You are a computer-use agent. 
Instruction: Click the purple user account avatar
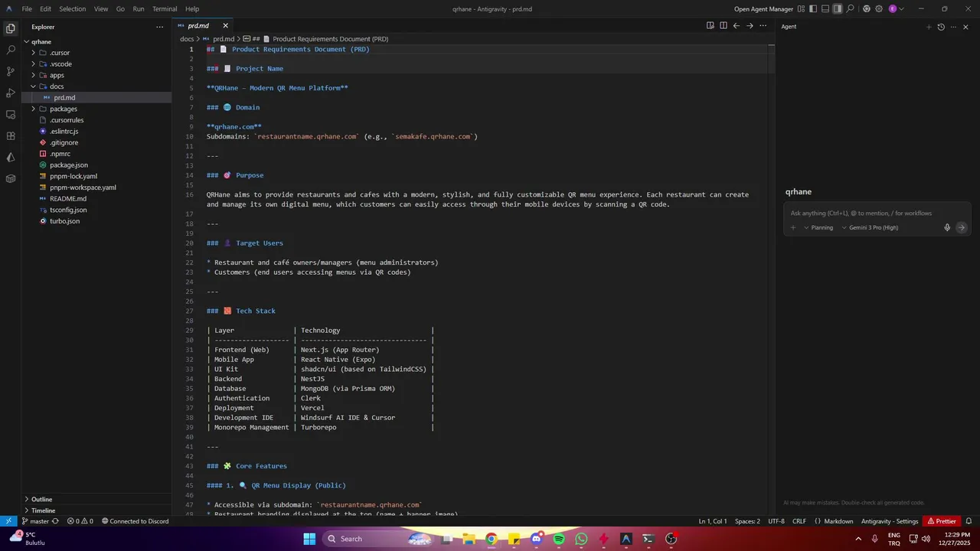[892, 9]
